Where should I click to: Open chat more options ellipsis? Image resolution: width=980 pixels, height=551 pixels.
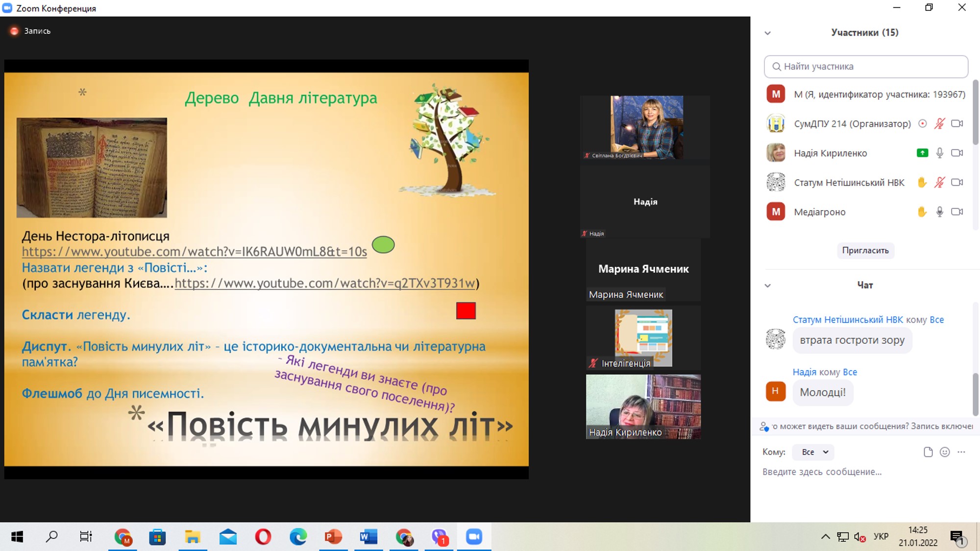pos(961,452)
